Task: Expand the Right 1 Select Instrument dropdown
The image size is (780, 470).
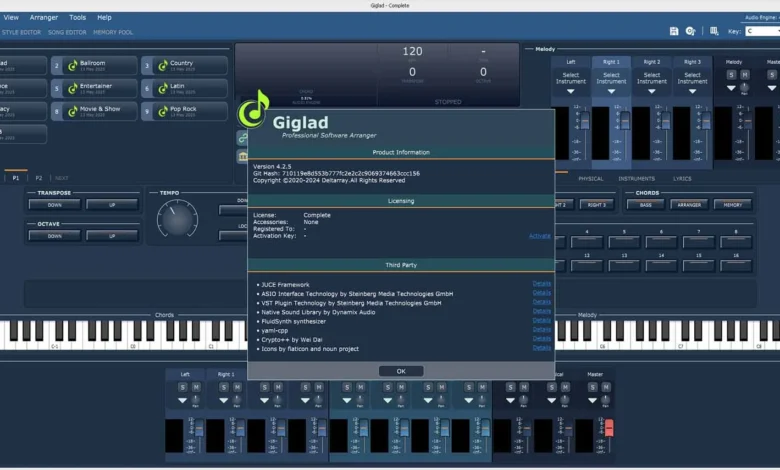Action: [x=611, y=91]
